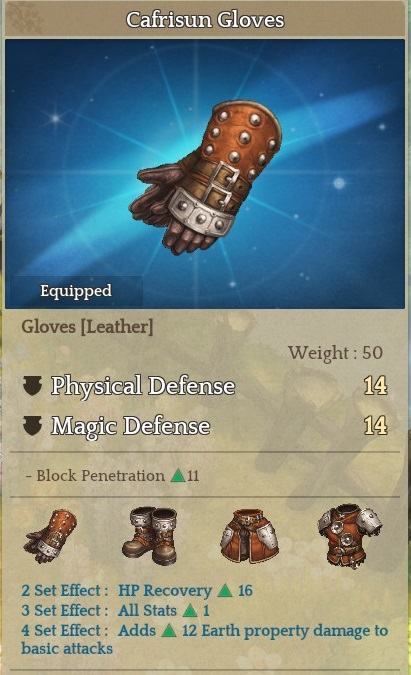
Task: Click the green arrow beside All Stats
Action: click(190, 610)
